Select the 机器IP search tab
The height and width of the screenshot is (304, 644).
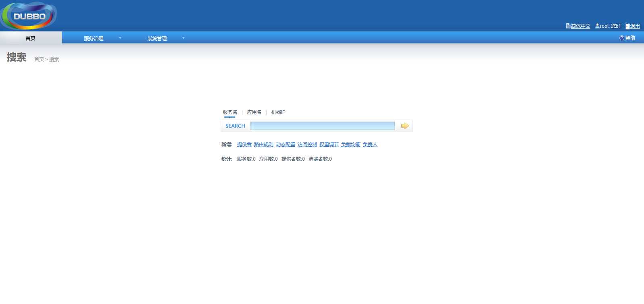tap(278, 112)
